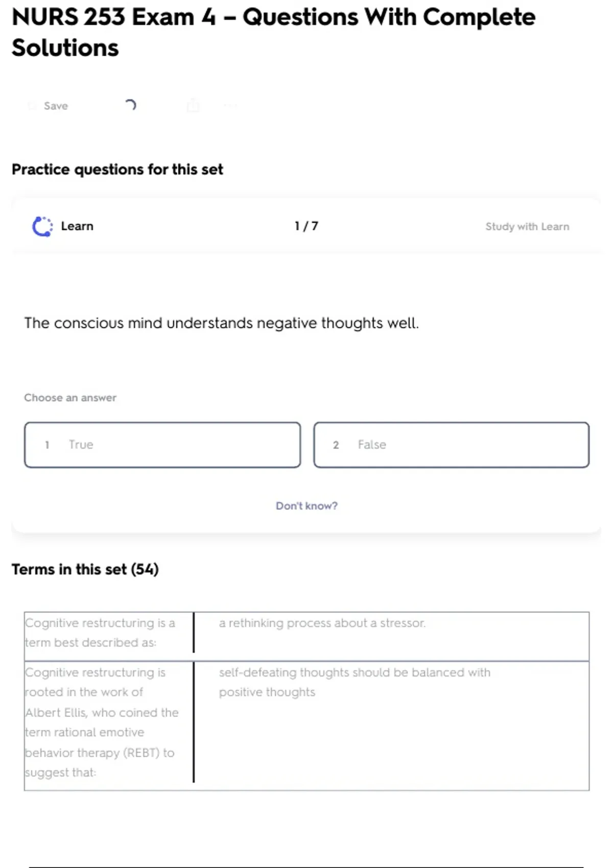Click Study with Learn link
613x868 pixels.
click(x=527, y=227)
